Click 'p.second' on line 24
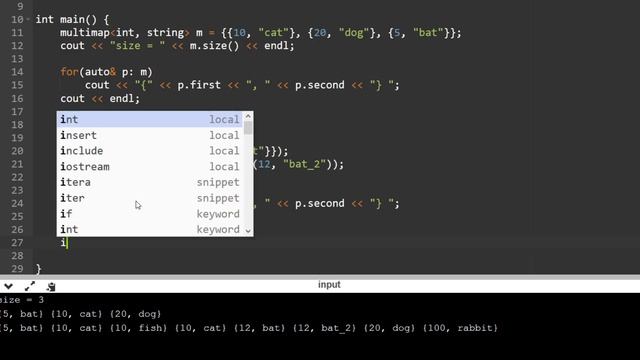640x360 pixels. click(x=320, y=203)
